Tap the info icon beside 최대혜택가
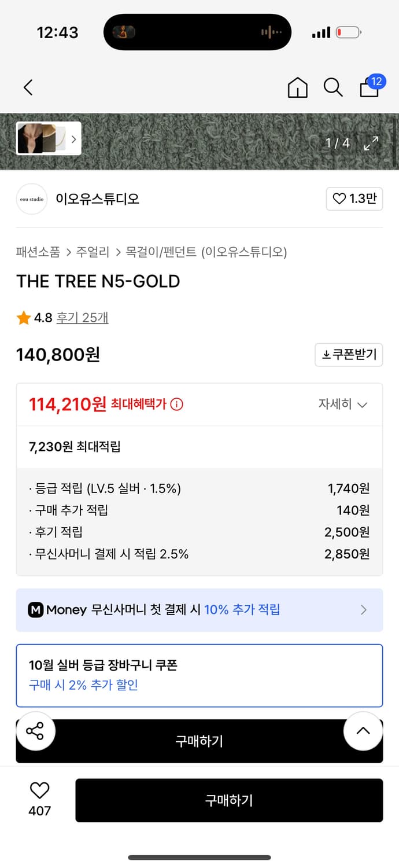Screen dimensions: 399x868 pyautogui.click(x=177, y=404)
